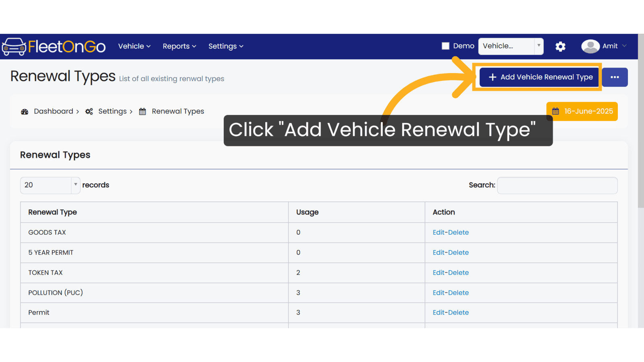Click Delete for Permit row
Image resolution: width=644 pixels, height=362 pixels.
(x=458, y=313)
